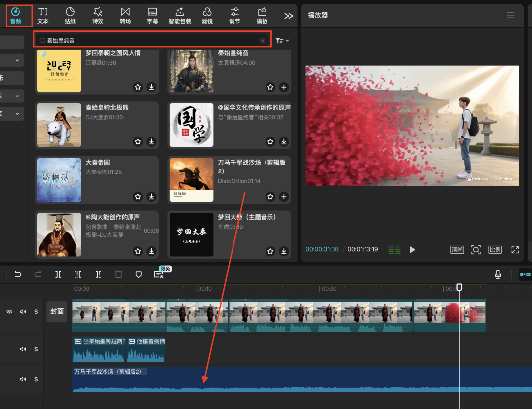The width and height of the screenshot is (532, 409).
Task: Hide the main video track with eye icon
Action: pos(9,312)
